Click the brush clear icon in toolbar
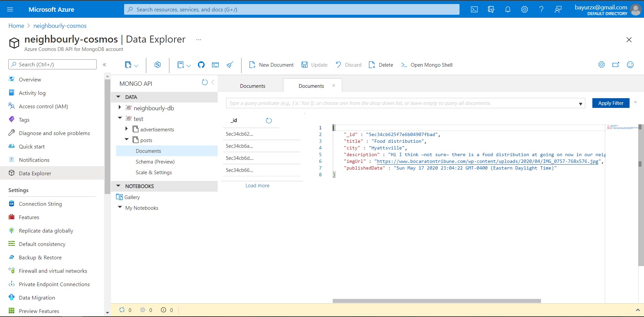 click(x=230, y=65)
